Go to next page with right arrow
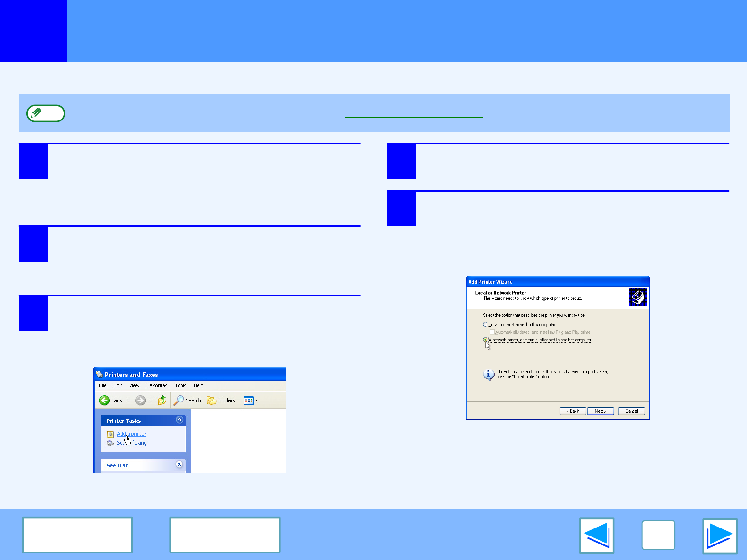Image resolution: width=747 pixels, height=560 pixels. click(719, 536)
